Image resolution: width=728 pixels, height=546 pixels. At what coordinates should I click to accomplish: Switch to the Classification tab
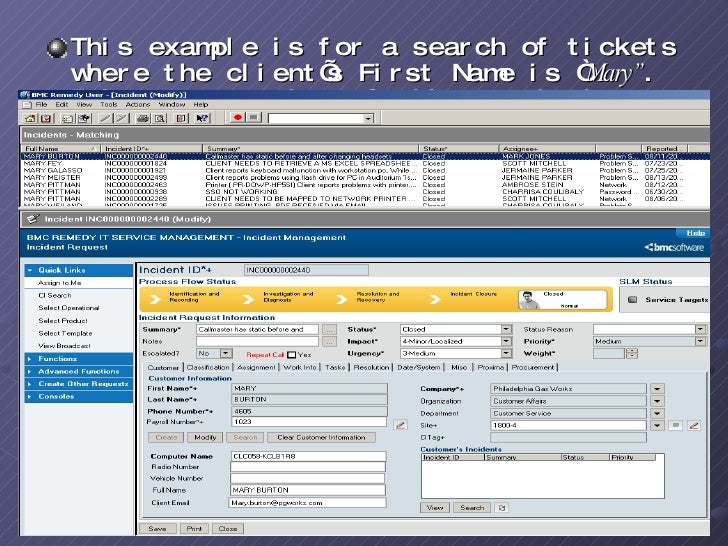pyautogui.click(x=208, y=367)
